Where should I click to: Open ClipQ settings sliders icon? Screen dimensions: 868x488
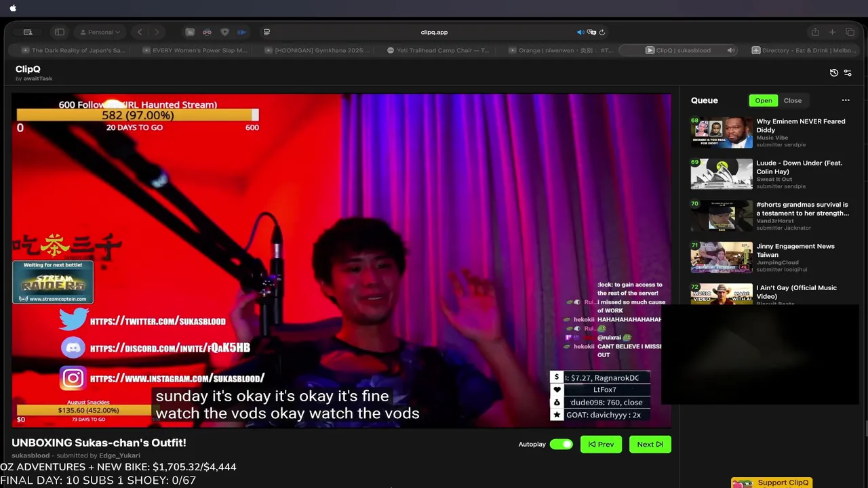point(848,73)
